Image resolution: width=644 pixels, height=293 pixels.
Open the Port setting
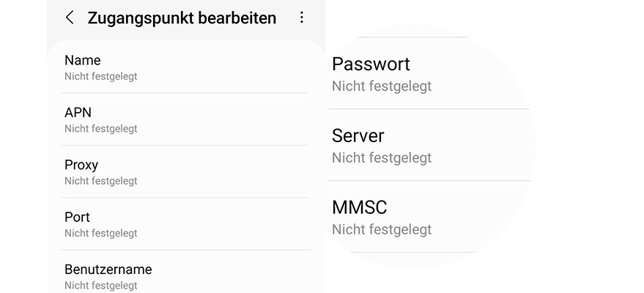click(x=77, y=217)
